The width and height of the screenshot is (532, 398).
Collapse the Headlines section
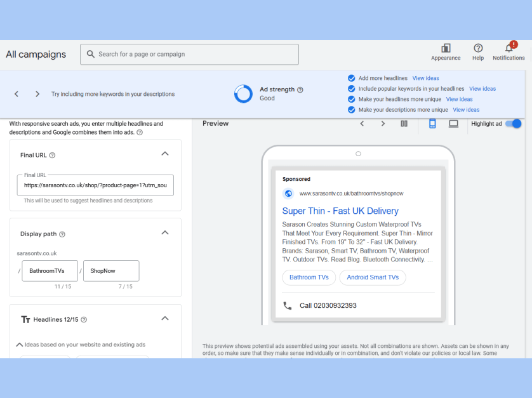pyautogui.click(x=165, y=319)
